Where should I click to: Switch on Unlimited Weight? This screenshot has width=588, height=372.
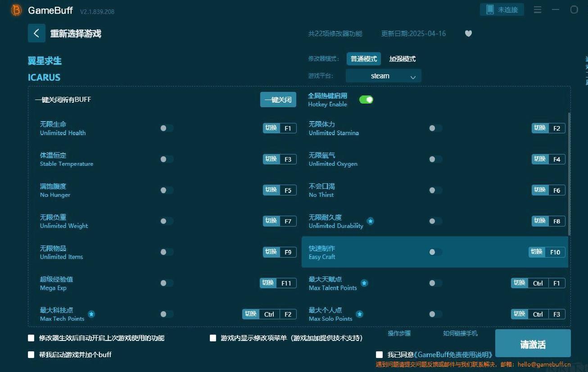click(x=167, y=221)
